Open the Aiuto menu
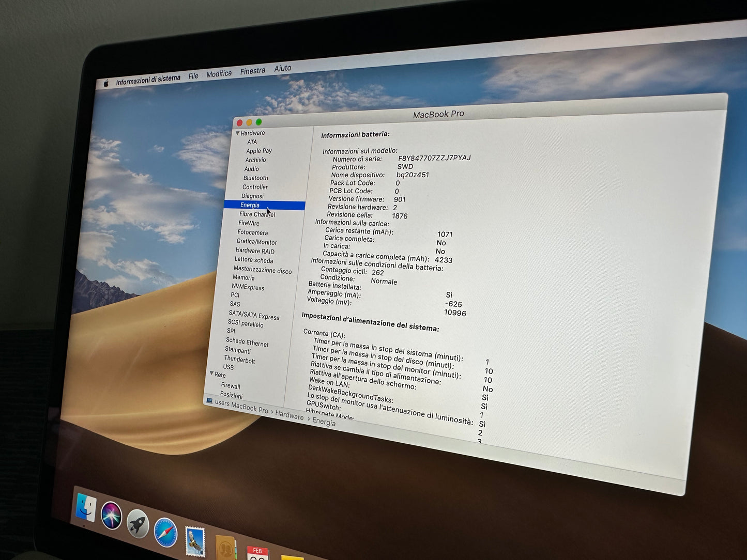 pyautogui.click(x=282, y=68)
